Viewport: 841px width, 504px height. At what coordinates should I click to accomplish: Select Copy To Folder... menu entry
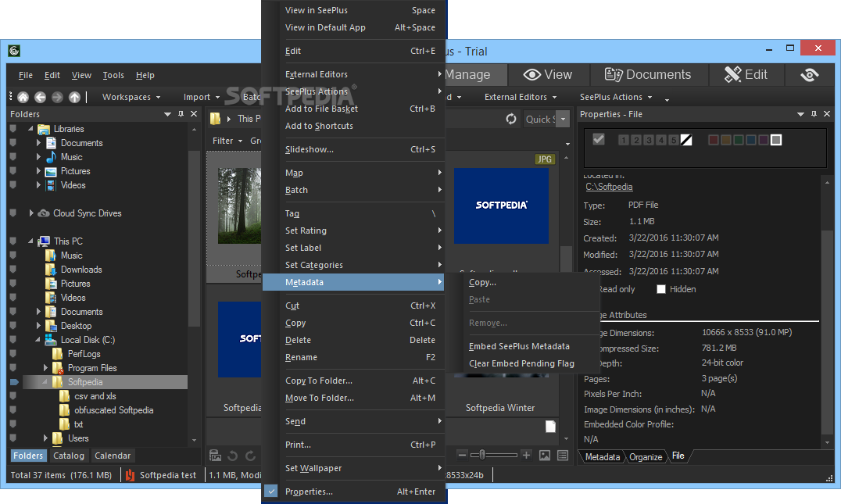pos(354,381)
